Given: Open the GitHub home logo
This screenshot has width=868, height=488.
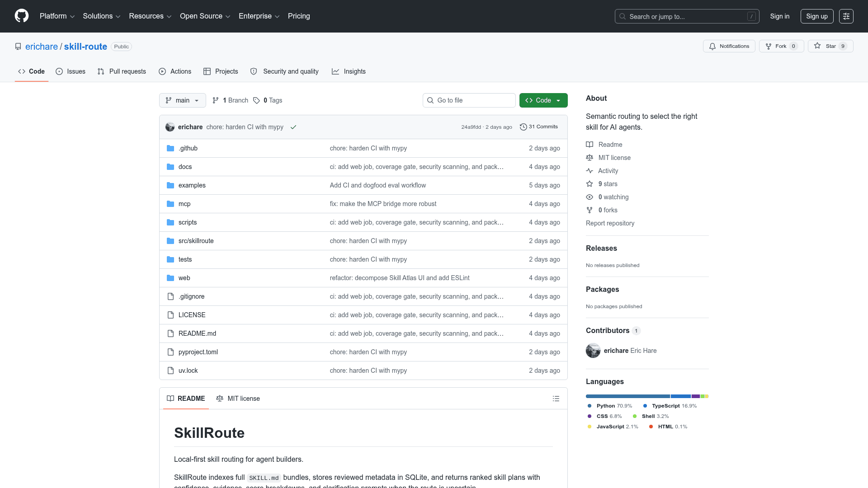Looking at the screenshot, I should click(22, 16).
